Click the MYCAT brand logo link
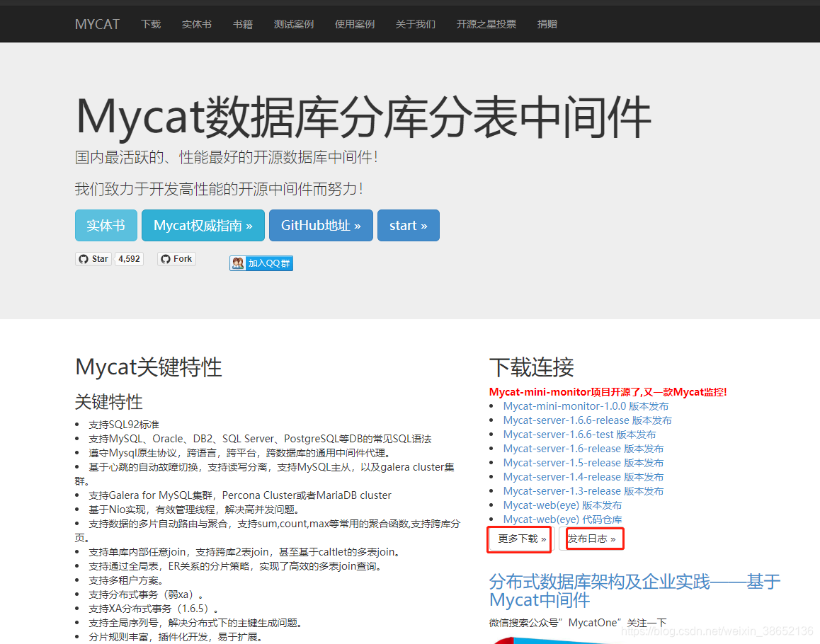The height and width of the screenshot is (644, 820). coord(97,24)
